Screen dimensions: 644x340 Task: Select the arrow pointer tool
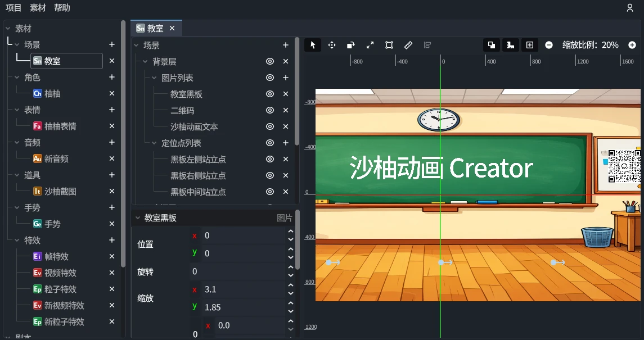point(313,45)
